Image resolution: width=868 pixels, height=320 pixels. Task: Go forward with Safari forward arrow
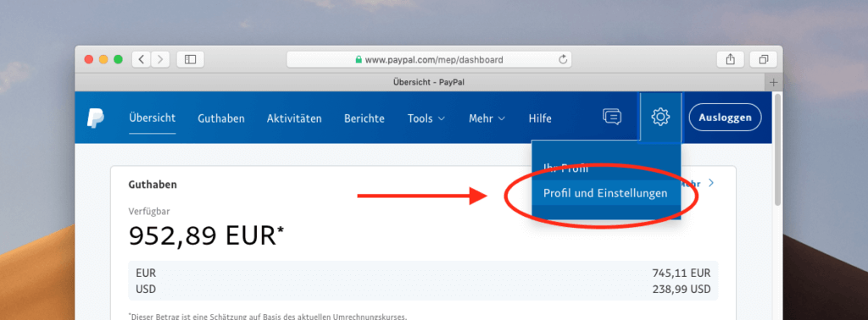pyautogui.click(x=160, y=59)
